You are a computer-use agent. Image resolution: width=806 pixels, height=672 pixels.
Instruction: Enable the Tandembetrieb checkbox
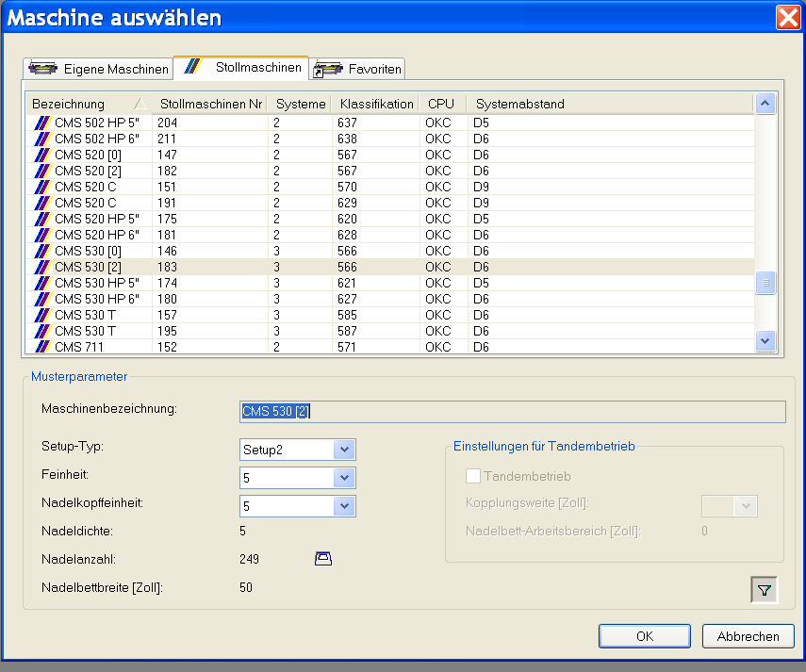click(x=474, y=477)
